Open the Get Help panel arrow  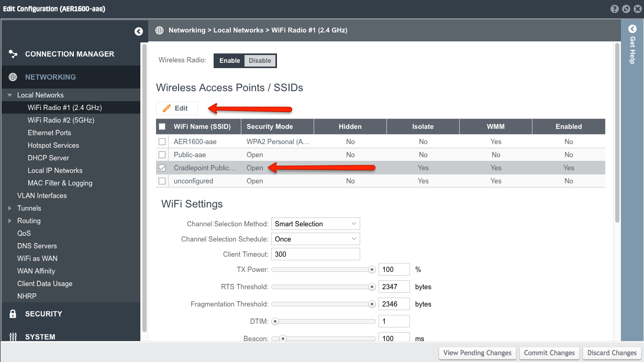[632, 29]
